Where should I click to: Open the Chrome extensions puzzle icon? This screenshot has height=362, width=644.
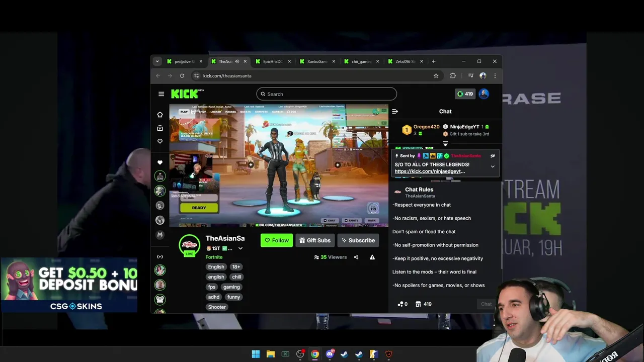click(453, 76)
